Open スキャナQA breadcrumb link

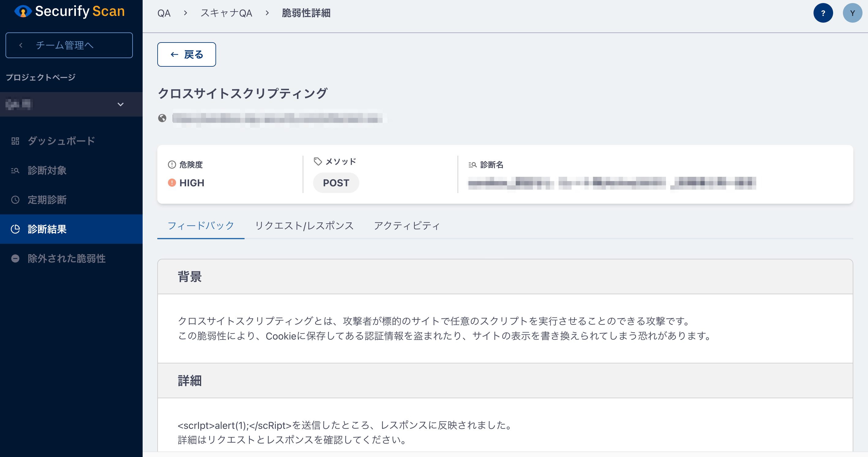(226, 13)
